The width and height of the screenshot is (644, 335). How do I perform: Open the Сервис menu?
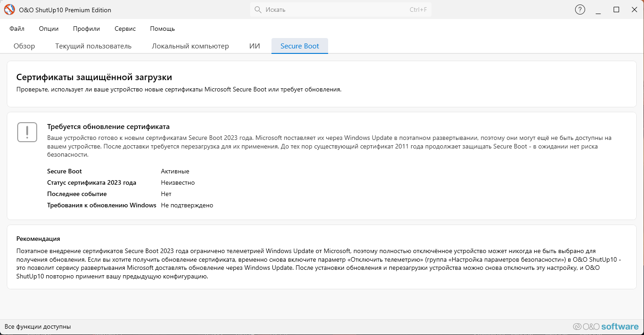[125, 29]
